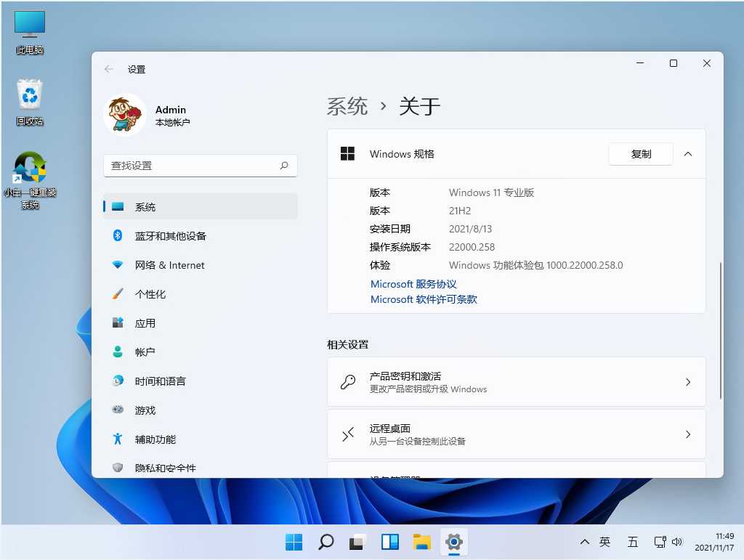Navigate to System breadcrumb
The height and width of the screenshot is (560, 744).
click(x=347, y=106)
